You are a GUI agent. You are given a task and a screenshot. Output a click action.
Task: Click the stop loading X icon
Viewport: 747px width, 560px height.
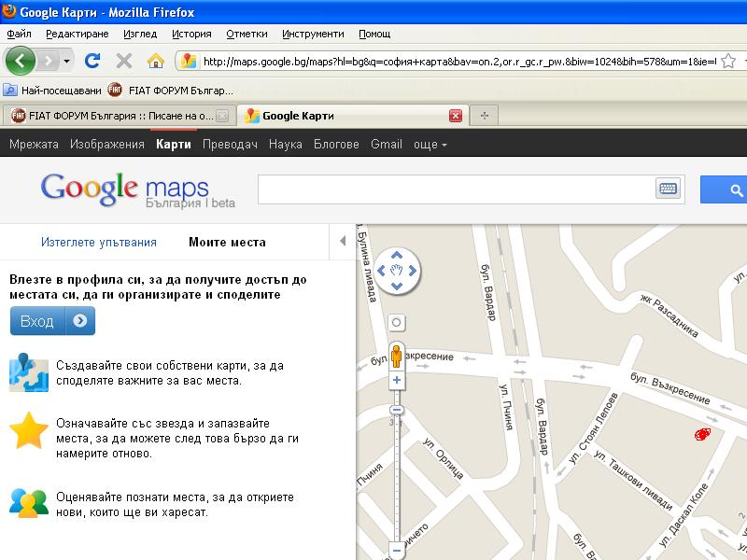(x=123, y=61)
